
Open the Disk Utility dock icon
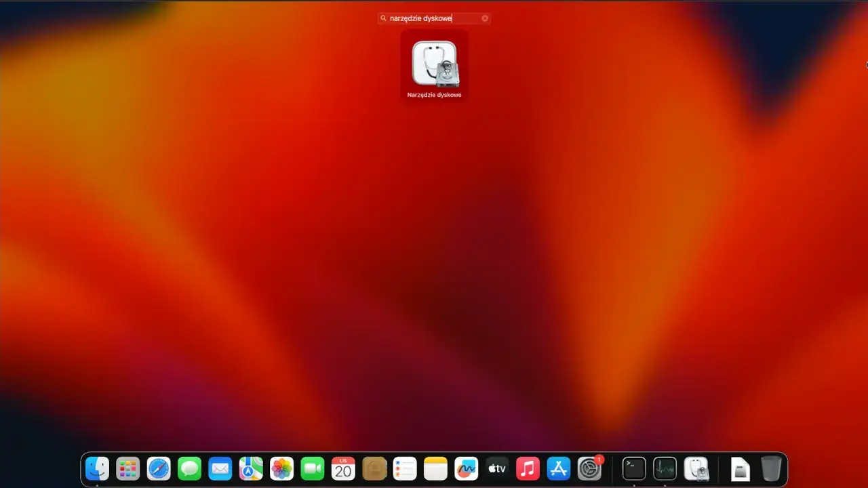click(696, 468)
